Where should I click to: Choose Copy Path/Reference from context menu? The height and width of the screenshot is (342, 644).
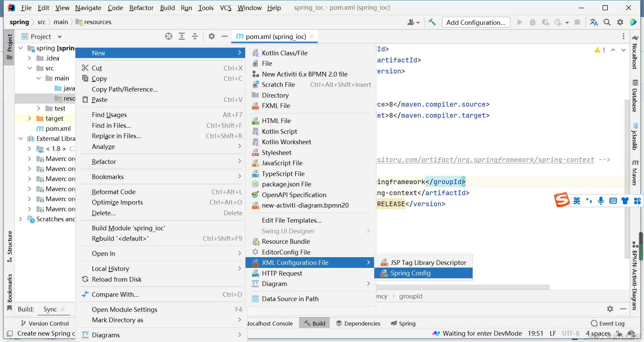tap(162, 89)
